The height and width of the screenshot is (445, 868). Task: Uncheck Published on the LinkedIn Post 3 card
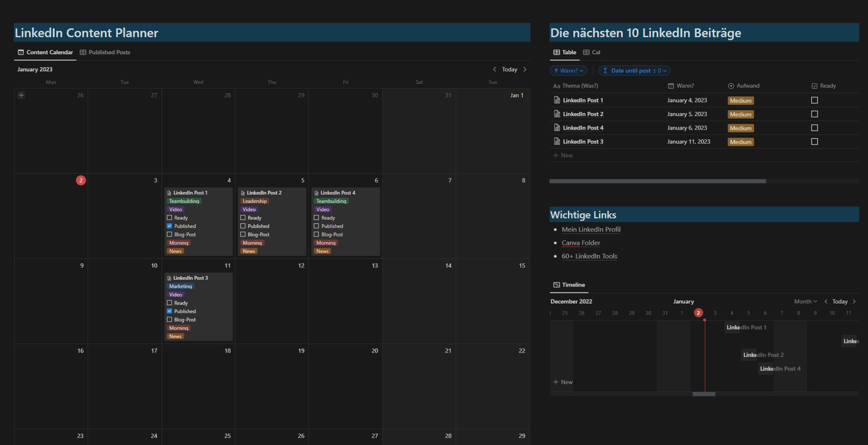[170, 311]
